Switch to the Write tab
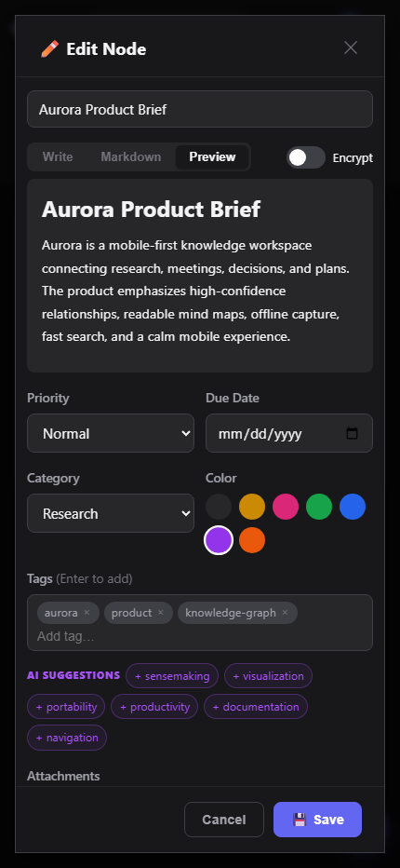The height and width of the screenshot is (868, 400). click(58, 156)
